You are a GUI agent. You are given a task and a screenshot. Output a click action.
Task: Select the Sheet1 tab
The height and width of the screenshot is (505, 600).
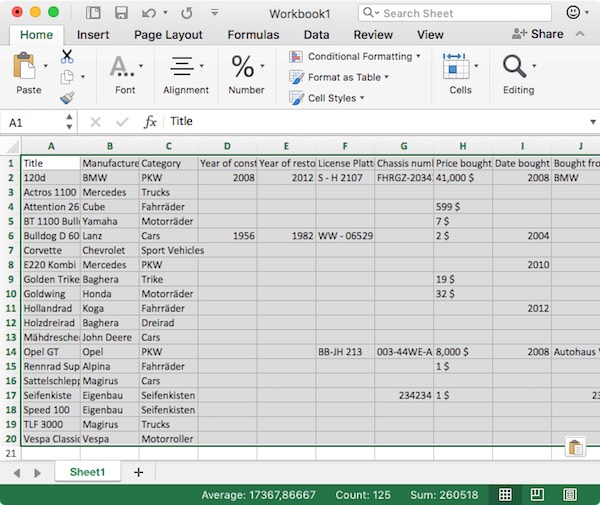tap(88, 472)
